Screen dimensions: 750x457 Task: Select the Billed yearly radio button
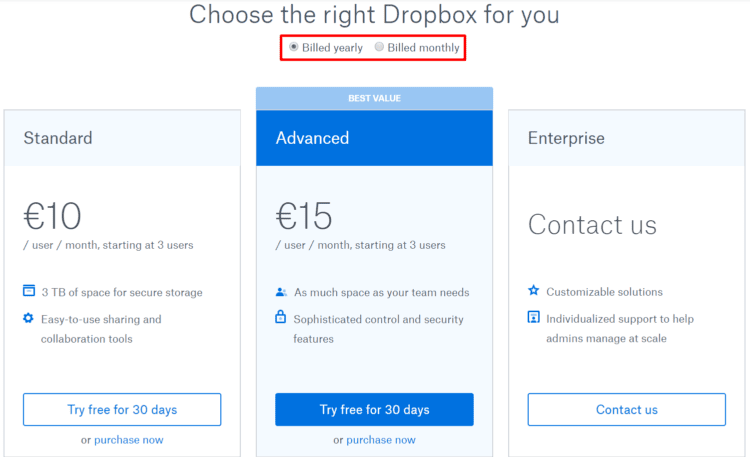tap(294, 47)
